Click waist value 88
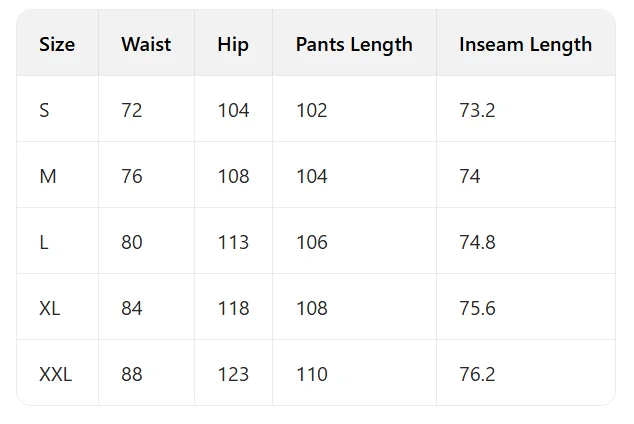Viewport: 634px width, 424px height. (132, 374)
